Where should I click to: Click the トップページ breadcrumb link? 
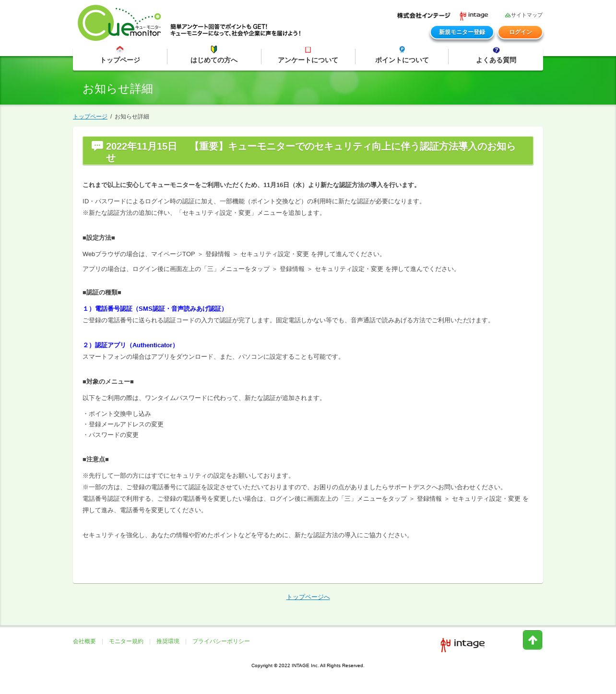click(x=90, y=117)
